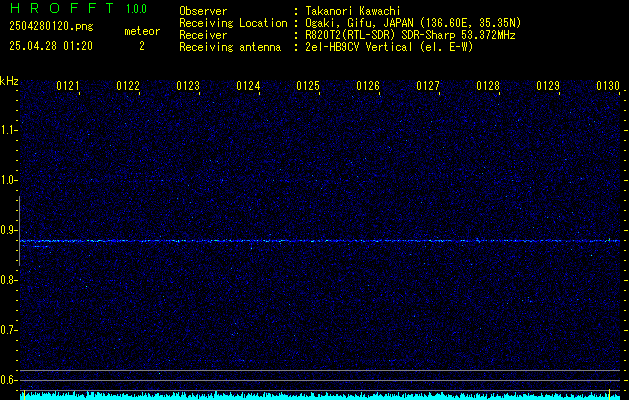Click the 0.6 kHz axis label
The height and width of the screenshot is (400, 629).
[8, 380]
